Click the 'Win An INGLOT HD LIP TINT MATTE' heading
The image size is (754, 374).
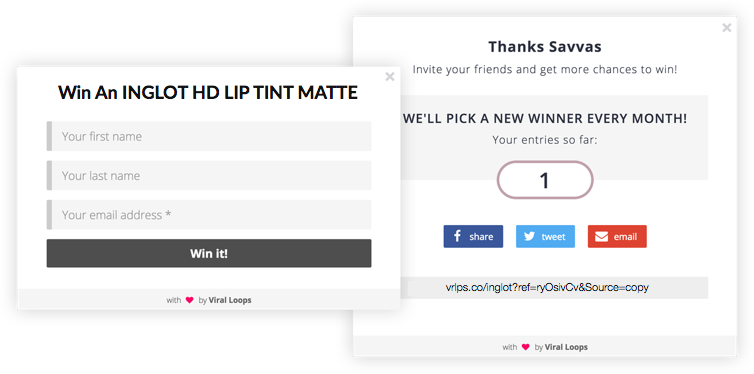[x=208, y=92]
